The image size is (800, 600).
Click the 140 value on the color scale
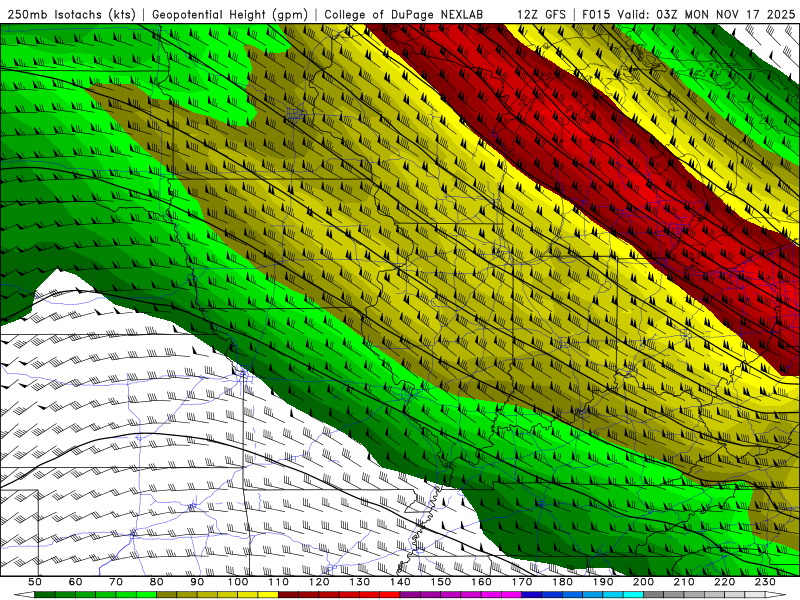tap(400, 582)
